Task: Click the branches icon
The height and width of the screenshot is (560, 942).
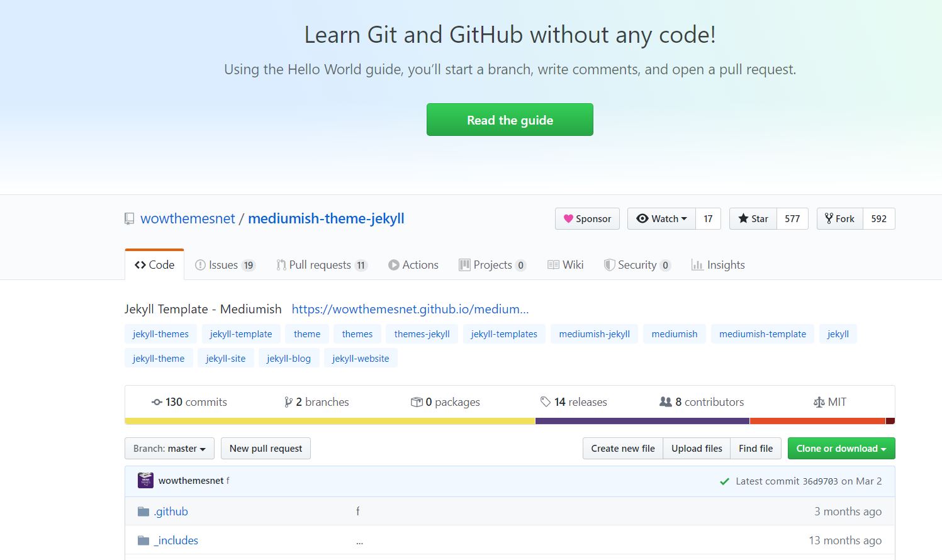Action: tap(288, 402)
